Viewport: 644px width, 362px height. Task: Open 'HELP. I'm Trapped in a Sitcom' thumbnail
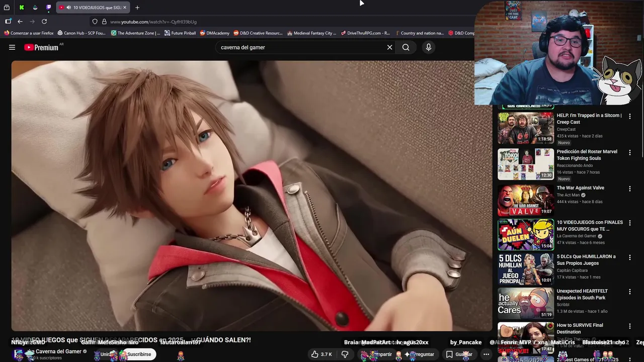(x=526, y=128)
